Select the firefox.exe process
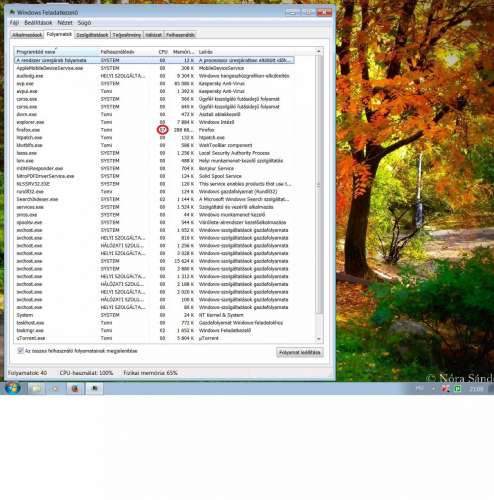The image size is (494, 500). [x=154, y=130]
